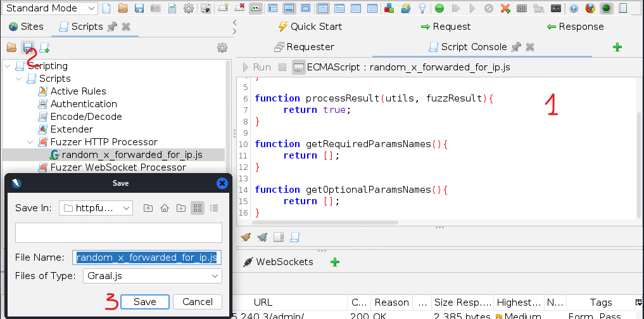Click the Load Script folder icon
644x319 pixels.
(x=11, y=48)
